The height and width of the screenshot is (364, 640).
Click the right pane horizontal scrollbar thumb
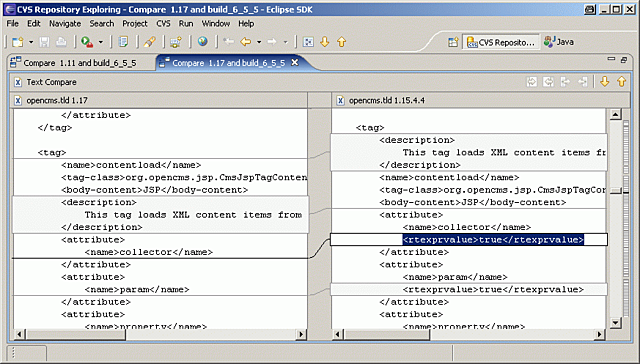[x=386, y=335]
